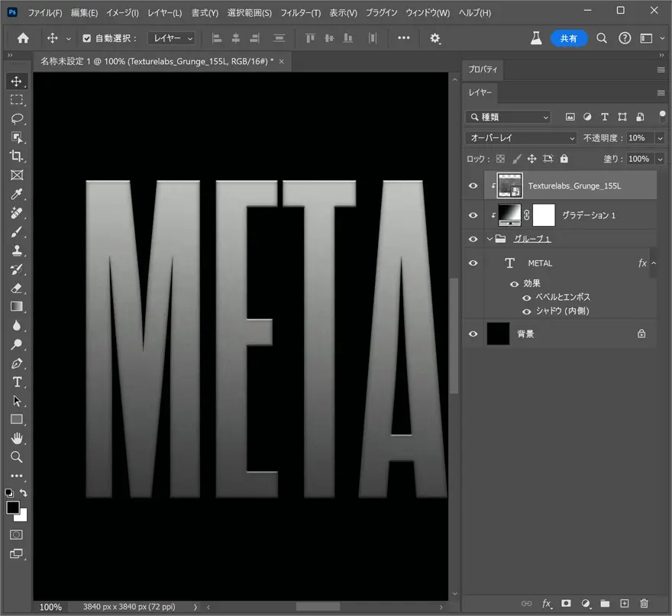This screenshot has height=616, width=672.
Task: Select the Spot Healing Brush tool
Action: (16, 213)
